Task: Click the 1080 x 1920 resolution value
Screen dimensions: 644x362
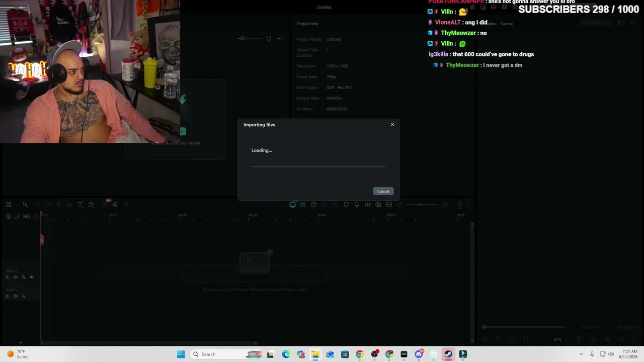Action: coord(337,66)
